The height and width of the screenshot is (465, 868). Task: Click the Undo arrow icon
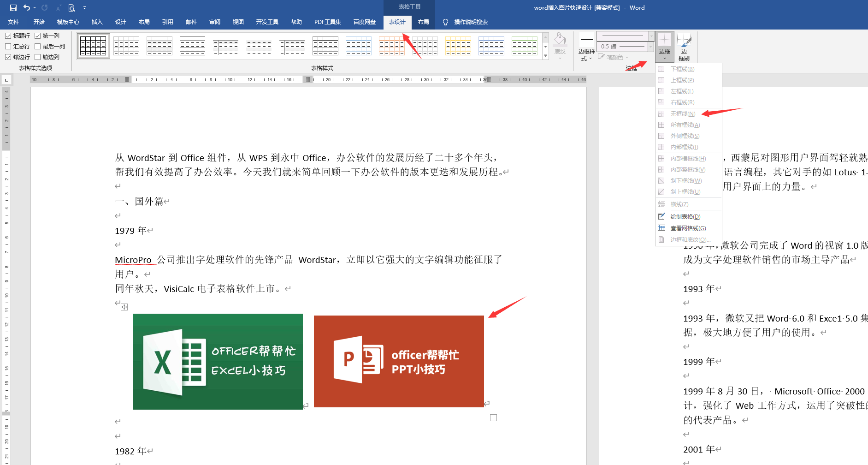27,8
